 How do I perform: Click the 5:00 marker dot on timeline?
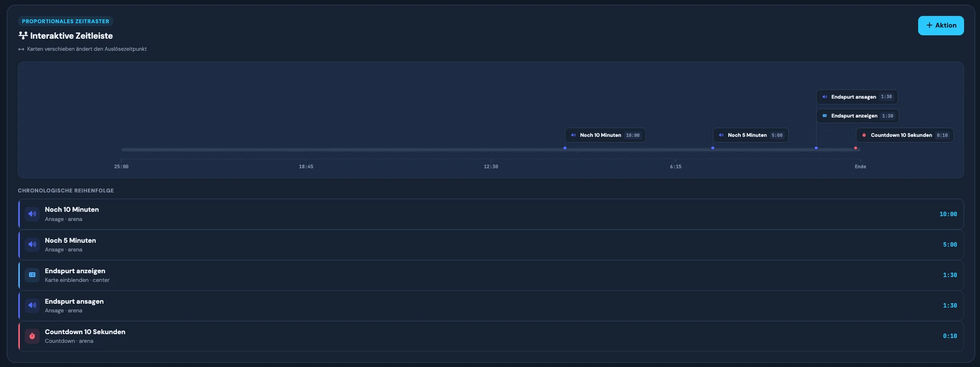coord(713,148)
